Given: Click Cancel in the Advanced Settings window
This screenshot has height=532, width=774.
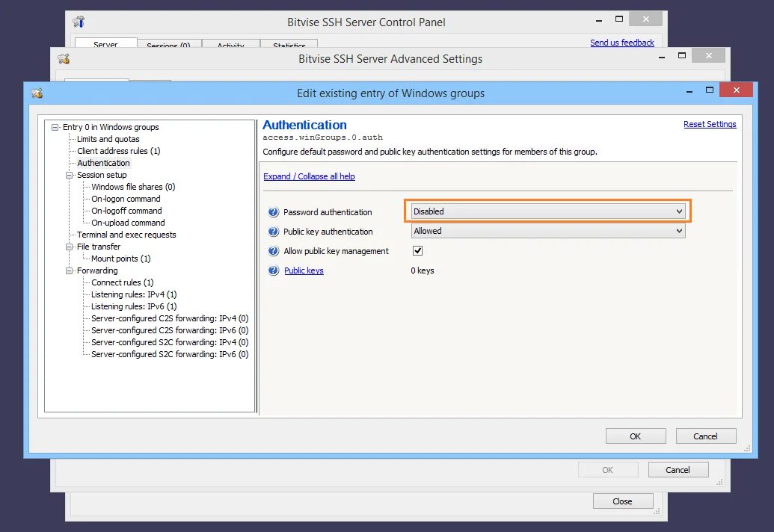Looking at the screenshot, I should [678, 470].
